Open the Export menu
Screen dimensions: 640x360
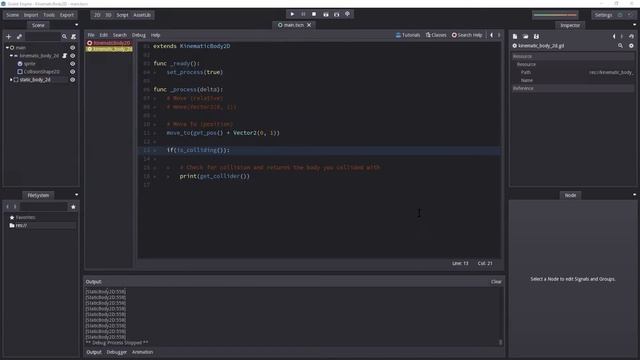pos(67,15)
